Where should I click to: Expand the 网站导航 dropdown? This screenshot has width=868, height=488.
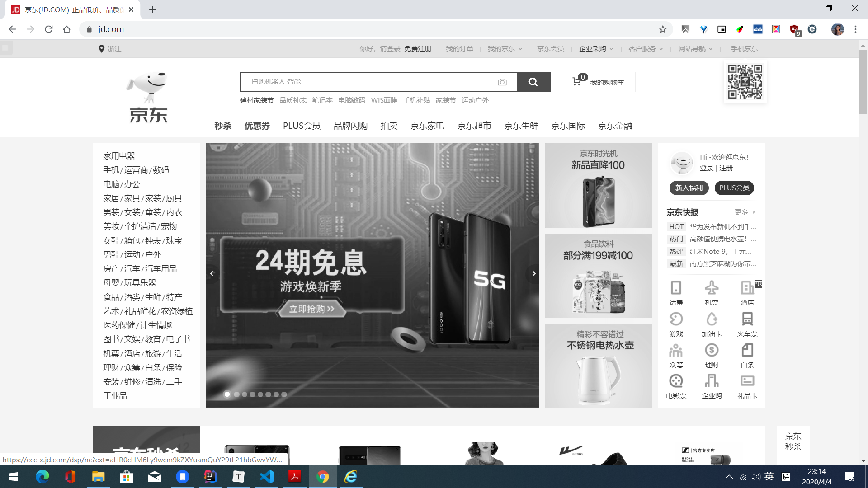693,48
